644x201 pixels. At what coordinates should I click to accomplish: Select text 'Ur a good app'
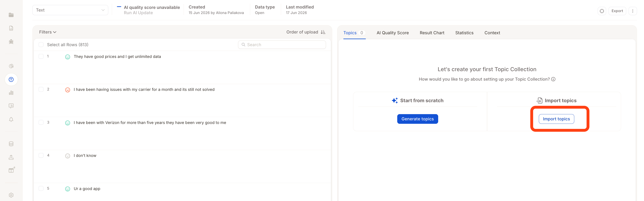pos(87,189)
